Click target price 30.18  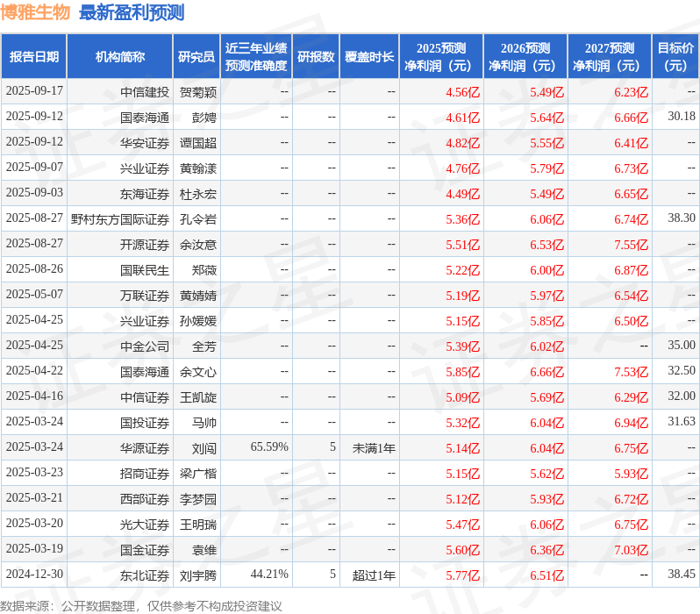pyautogui.click(x=682, y=117)
